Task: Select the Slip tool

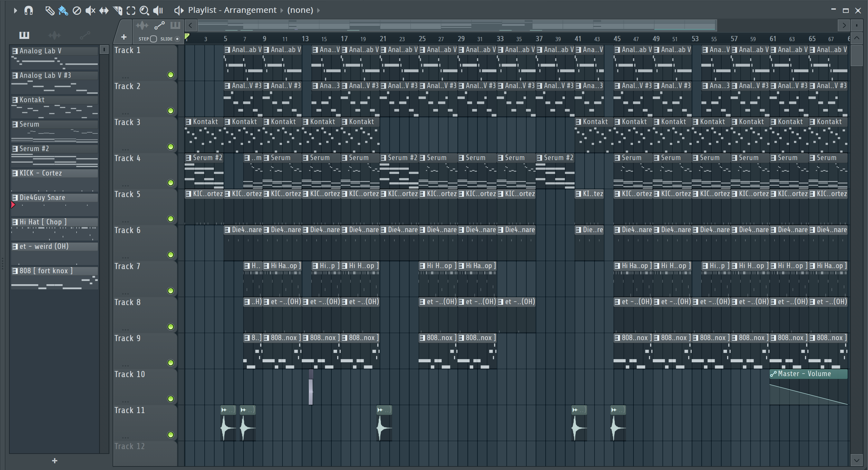Action: click(x=104, y=11)
